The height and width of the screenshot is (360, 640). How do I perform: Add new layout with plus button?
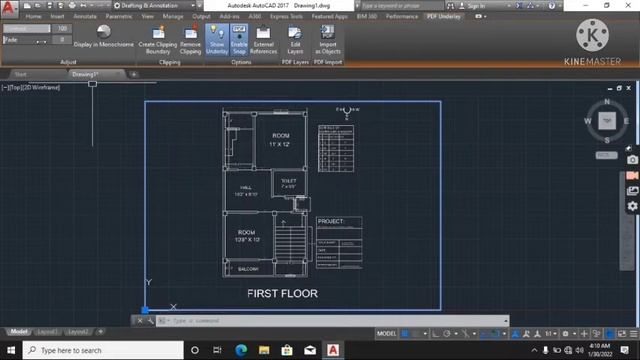pos(100,332)
